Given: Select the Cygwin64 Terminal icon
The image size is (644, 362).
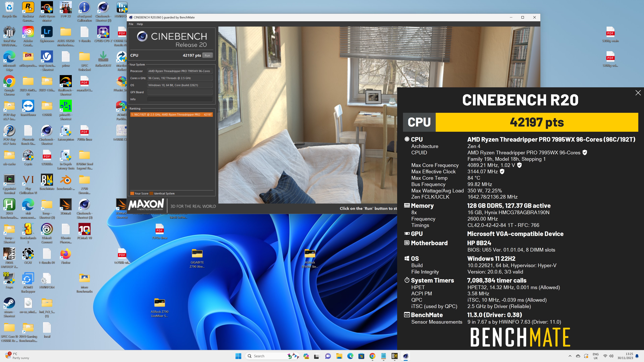Looking at the screenshot, I should click(x=9, y=184).
